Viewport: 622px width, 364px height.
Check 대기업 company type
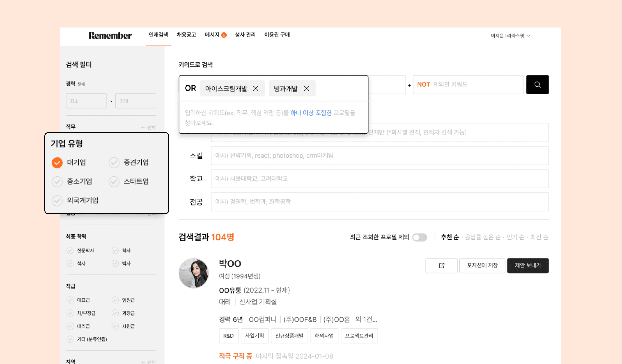57,163
